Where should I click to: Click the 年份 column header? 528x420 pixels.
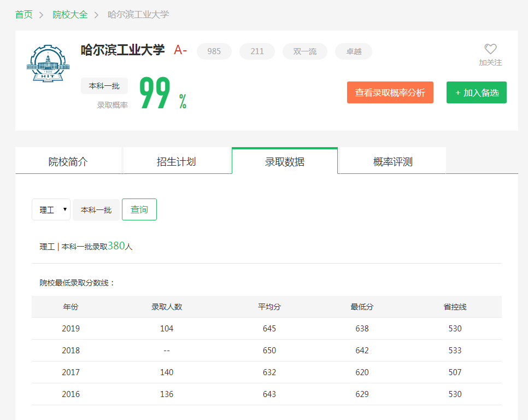[x=71, y=307]
